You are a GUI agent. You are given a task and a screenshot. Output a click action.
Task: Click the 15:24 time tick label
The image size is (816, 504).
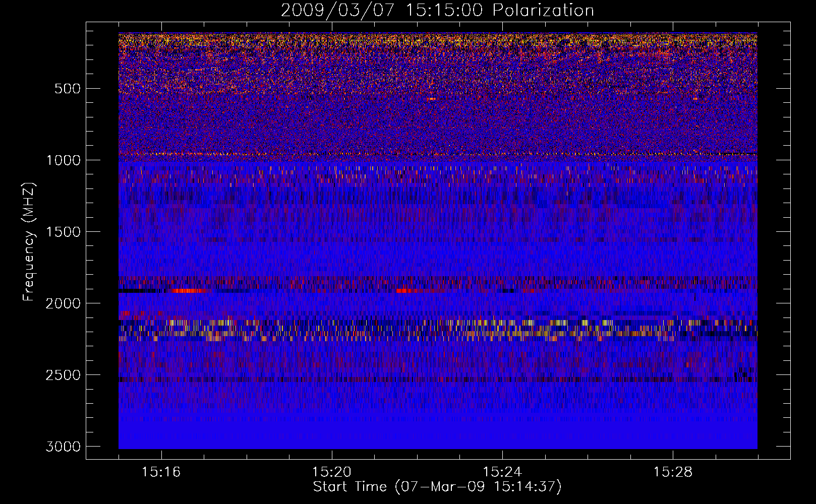pyautogui.click(x=502, y=472)
